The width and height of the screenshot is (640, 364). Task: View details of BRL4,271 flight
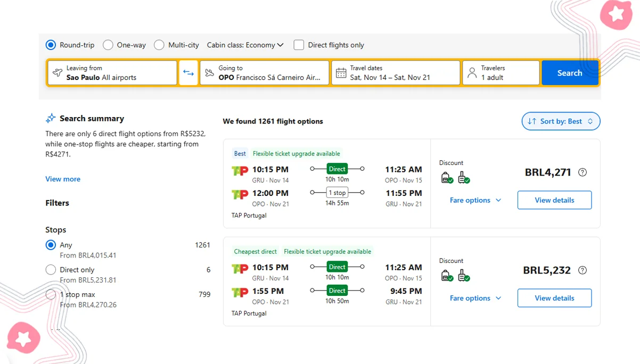pos(554,200)
